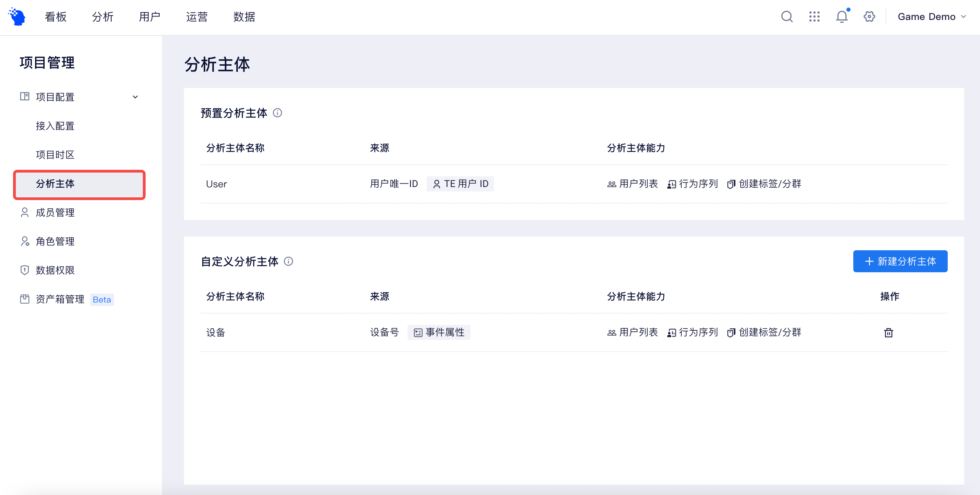Click the ThinkingData logo icon
Viewport: 980px width, 495px height.
tap(17, 17)
